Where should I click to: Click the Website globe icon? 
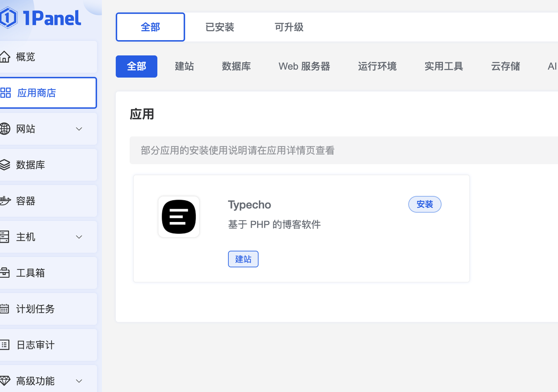5,129
